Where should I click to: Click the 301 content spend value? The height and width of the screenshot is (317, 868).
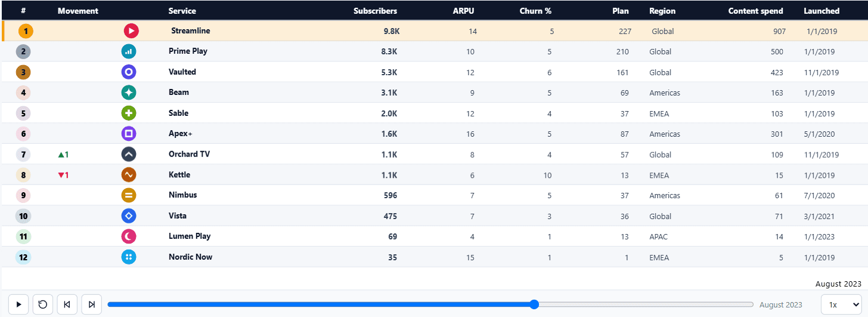pyautogui.click(x=777, y=134)
